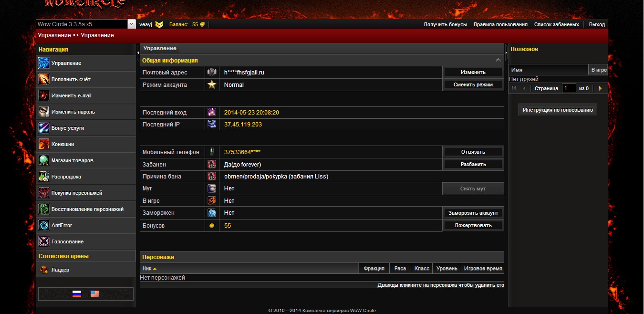The image size is (644, 314).
Task: Open Получить бонусы in top menu
Action: coord(445,24)
